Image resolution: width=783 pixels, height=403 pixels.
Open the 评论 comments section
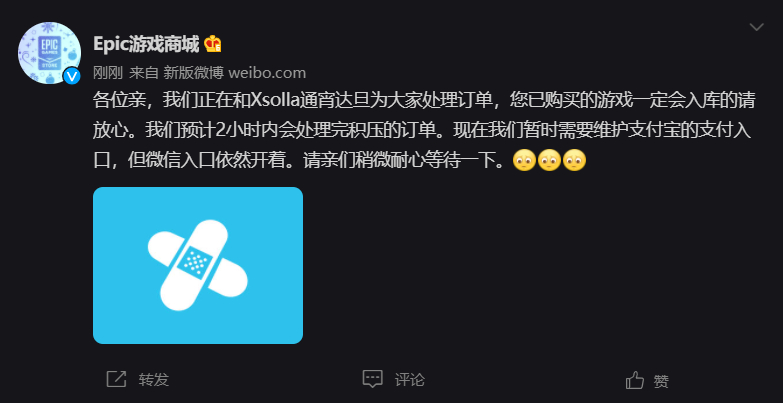(x=409, y=380)
